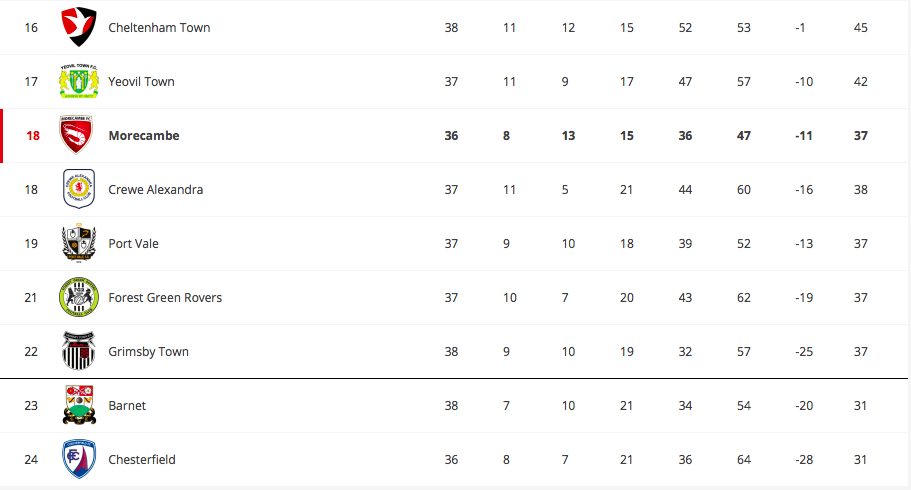Click the Morecambe shrimp crest

coord(76,135)
